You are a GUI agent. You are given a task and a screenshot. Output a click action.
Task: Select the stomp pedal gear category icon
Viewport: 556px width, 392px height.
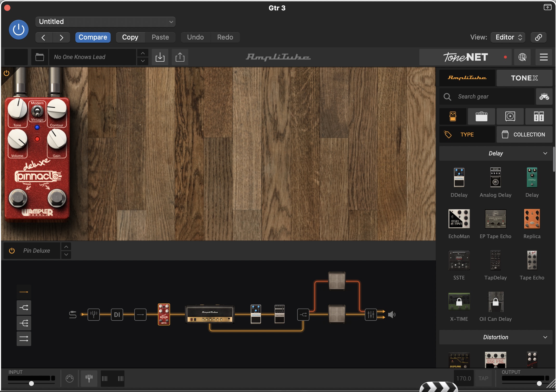[x=453, y=116]
